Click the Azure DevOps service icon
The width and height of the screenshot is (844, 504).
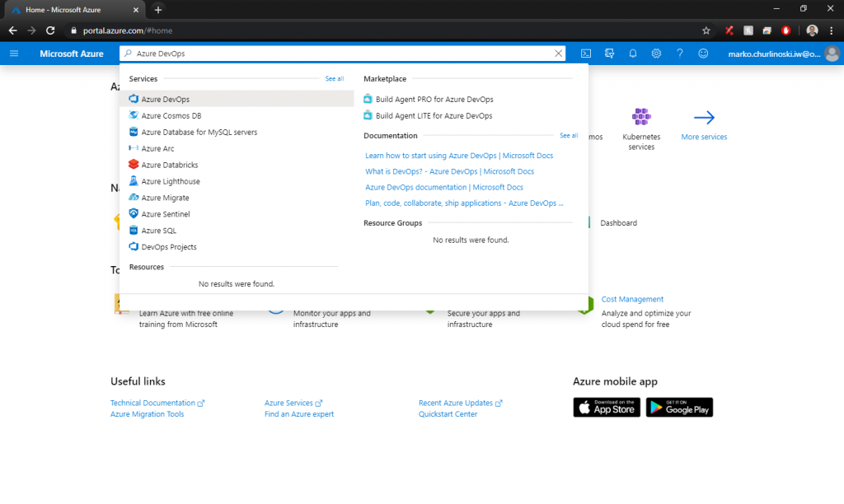134,99
